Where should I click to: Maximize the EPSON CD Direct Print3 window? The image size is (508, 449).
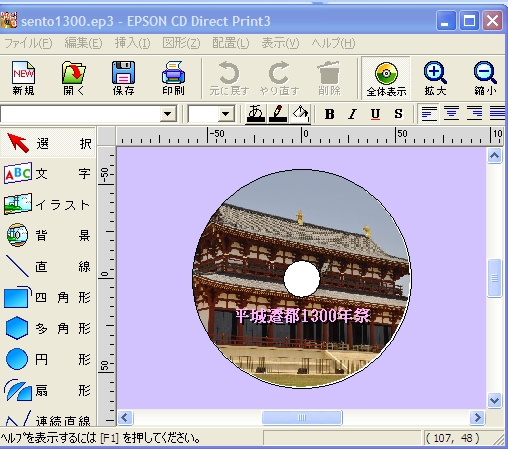tap(469, 21)
